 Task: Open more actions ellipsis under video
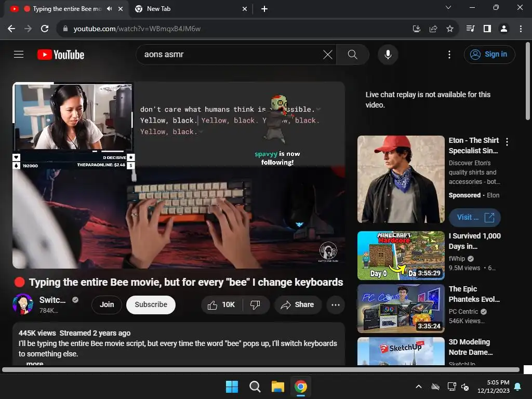336,304
